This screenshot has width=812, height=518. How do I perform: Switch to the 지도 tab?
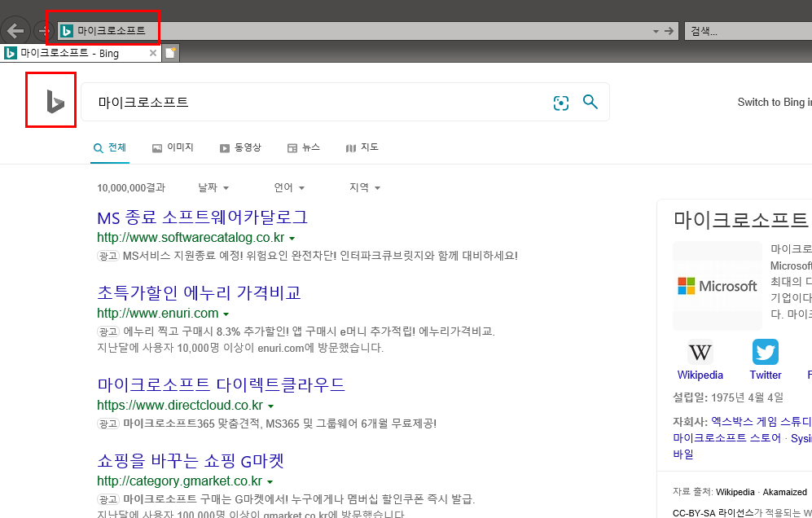click(x=362, y=147)
